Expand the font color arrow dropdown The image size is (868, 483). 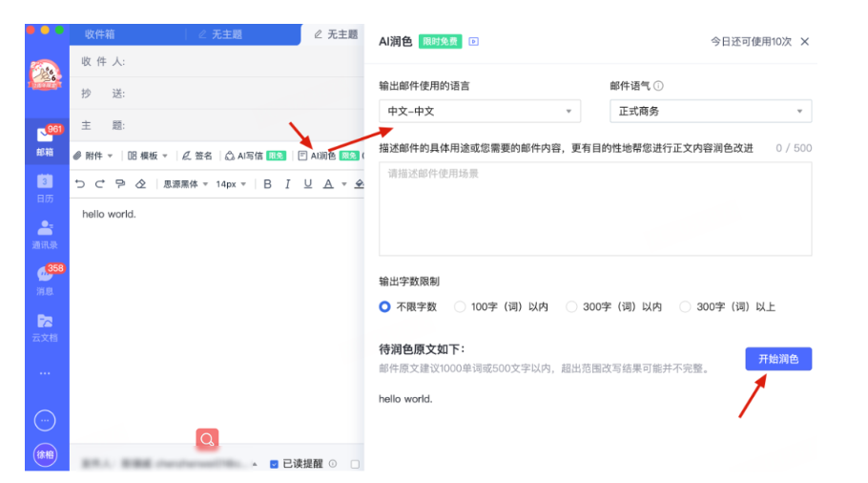[343, 184]
